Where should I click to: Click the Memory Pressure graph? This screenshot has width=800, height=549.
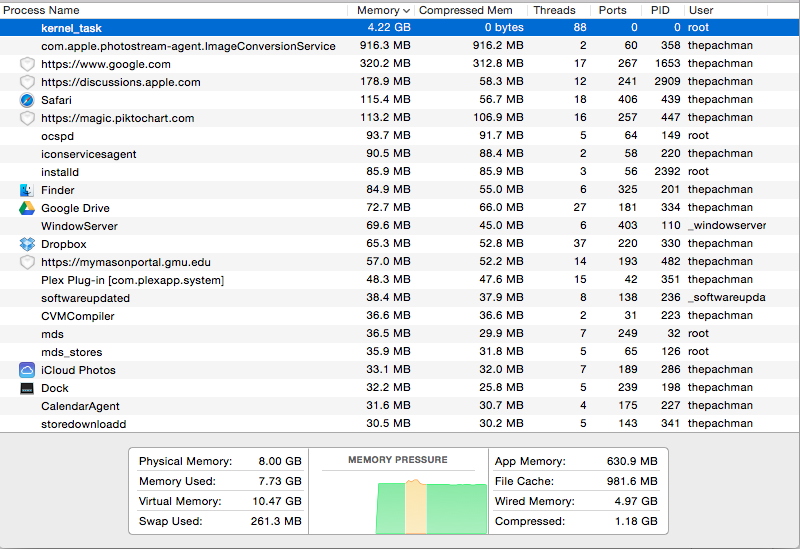pyautogui.click(x=431, y=507)
